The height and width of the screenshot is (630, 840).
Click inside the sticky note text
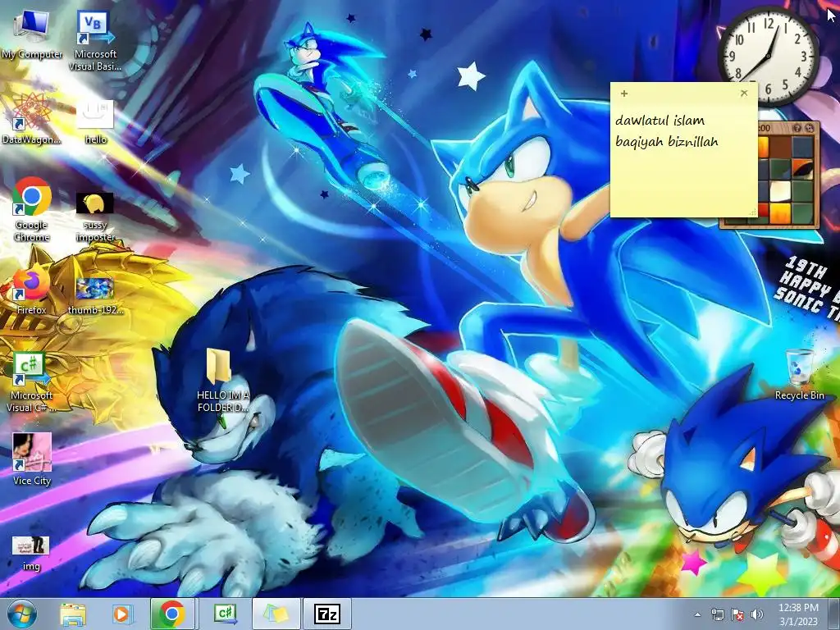tap(667, 130)
